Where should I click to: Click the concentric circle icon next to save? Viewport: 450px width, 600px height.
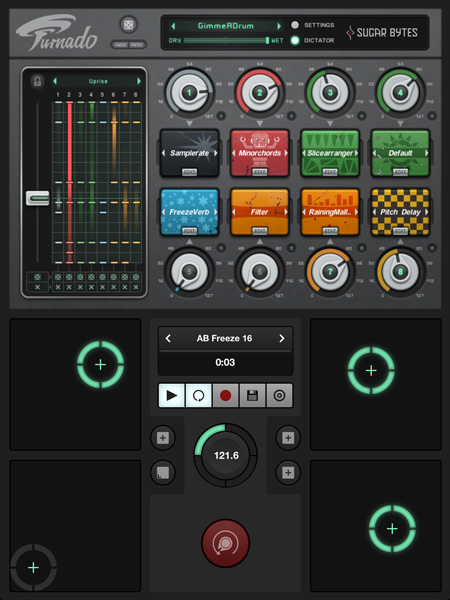[x=279, y=395]
